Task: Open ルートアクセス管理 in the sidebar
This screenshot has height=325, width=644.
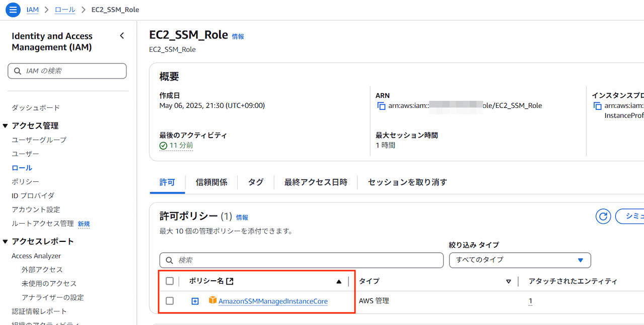Action: 43,224
